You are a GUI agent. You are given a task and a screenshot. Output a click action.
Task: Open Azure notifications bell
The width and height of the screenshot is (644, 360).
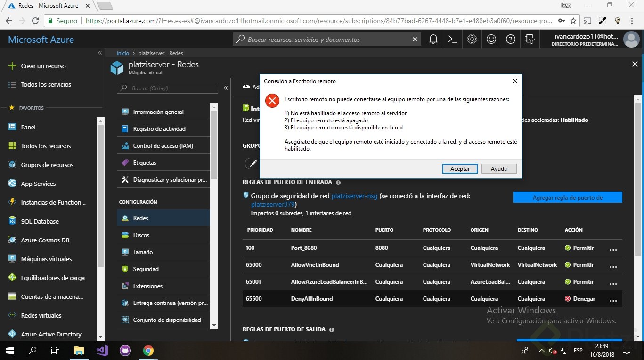point(433,40)
